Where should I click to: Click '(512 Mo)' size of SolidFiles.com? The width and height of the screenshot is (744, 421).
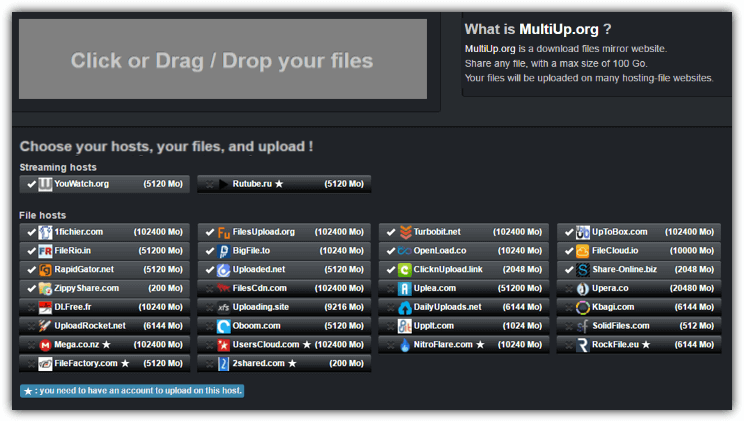697,326
